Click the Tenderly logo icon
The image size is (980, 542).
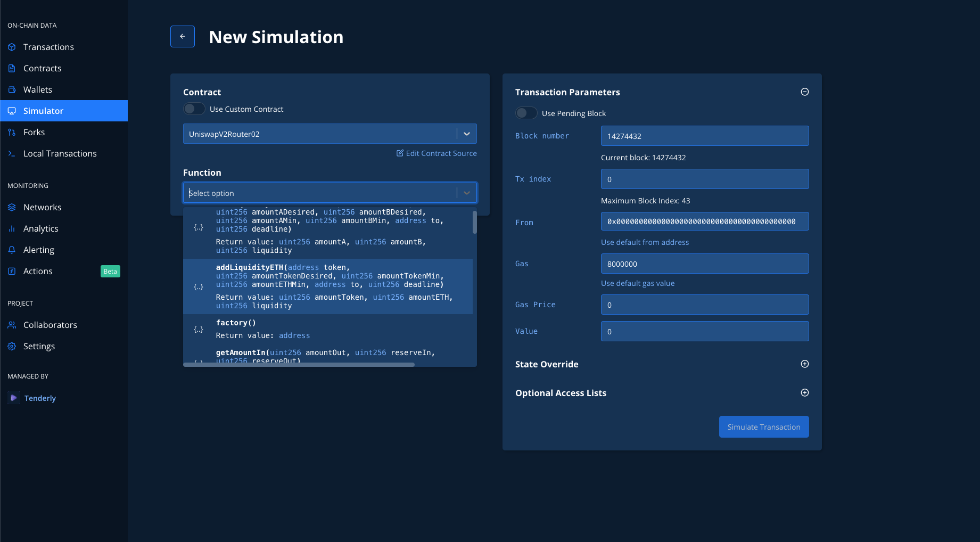pos(14,398)
